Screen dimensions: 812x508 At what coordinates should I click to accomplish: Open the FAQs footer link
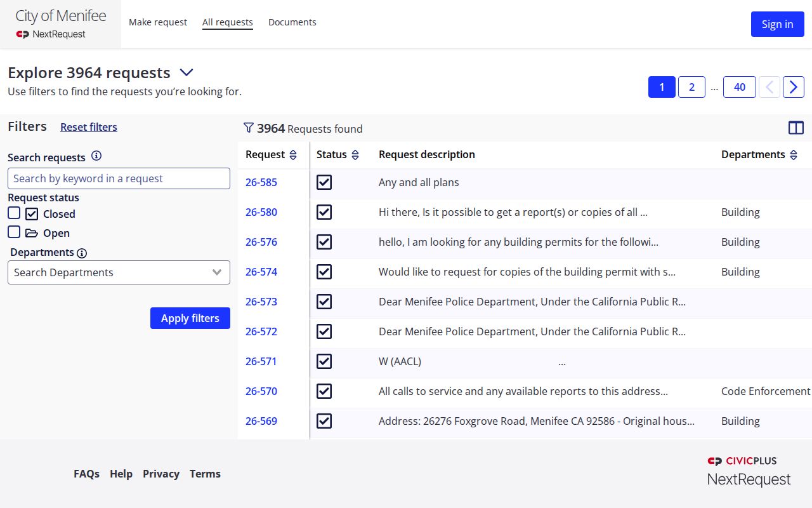pos(86,474)
